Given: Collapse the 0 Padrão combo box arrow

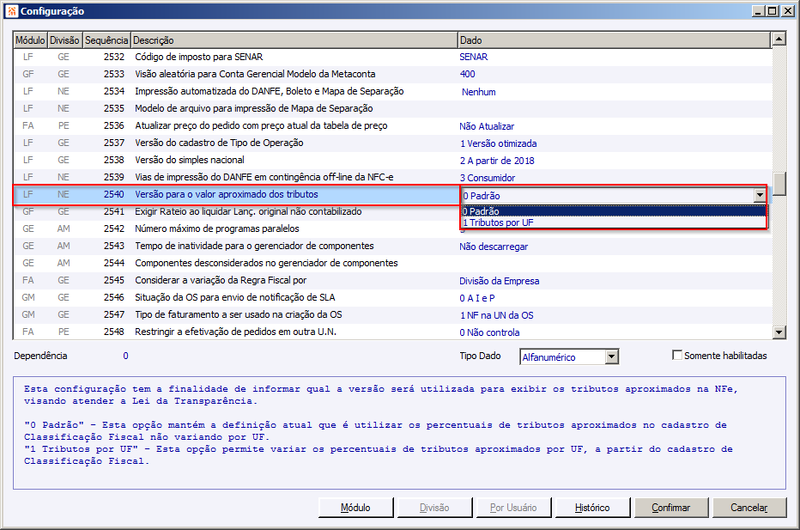Looking at the screenshot, I should coord(760,195).
